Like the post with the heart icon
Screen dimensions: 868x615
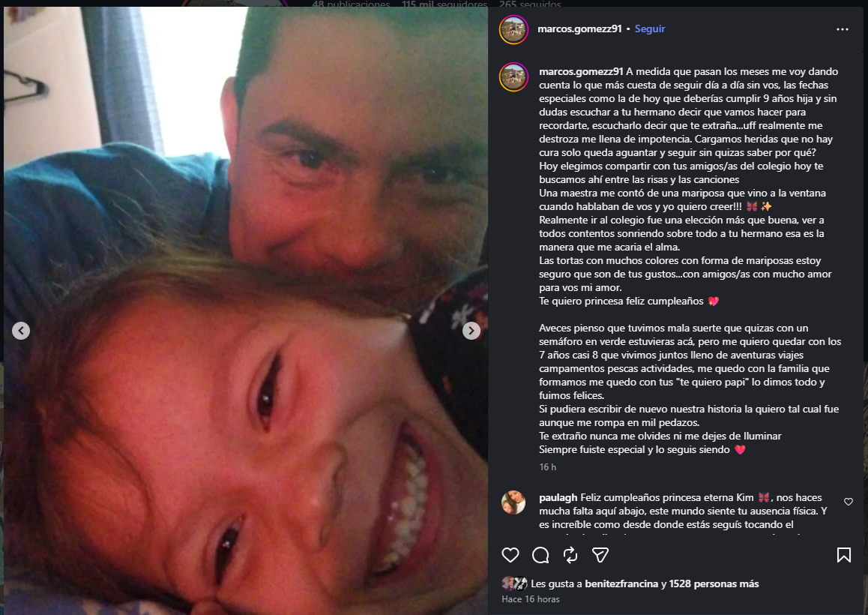click(510, 554)
